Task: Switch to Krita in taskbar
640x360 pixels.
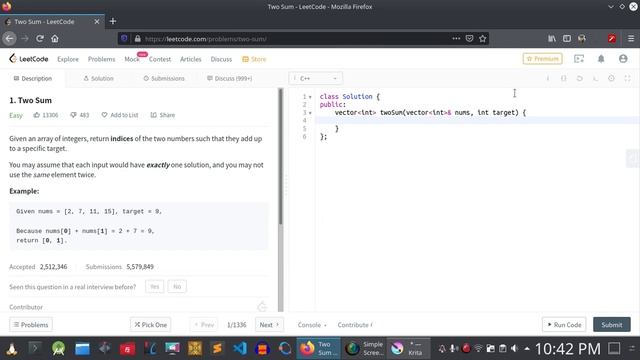Action: click(x=408, y=348)
